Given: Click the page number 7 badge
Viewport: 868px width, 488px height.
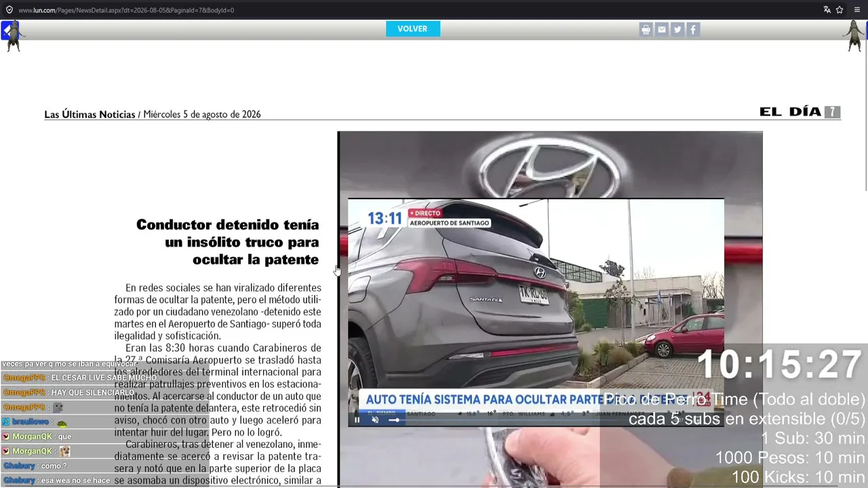Looking at the screenshot, I should [x=832, y=112].
